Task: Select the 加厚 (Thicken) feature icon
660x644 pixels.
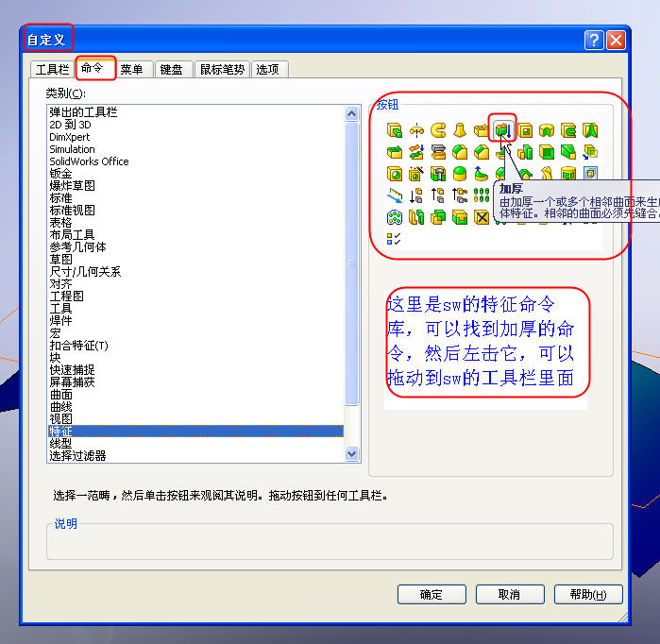Action: click(x=503, y=130)
